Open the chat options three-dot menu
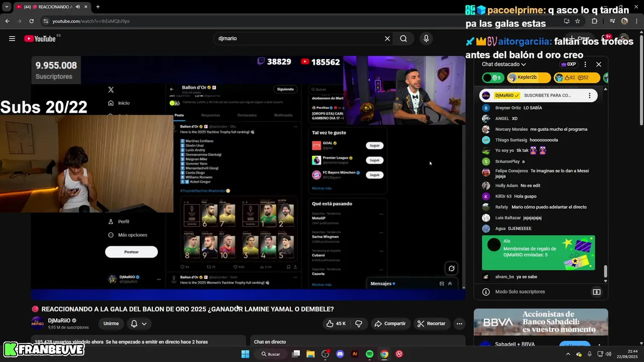Image resolution: width=644 pixels, height=362 pixels. coord(585,64)
